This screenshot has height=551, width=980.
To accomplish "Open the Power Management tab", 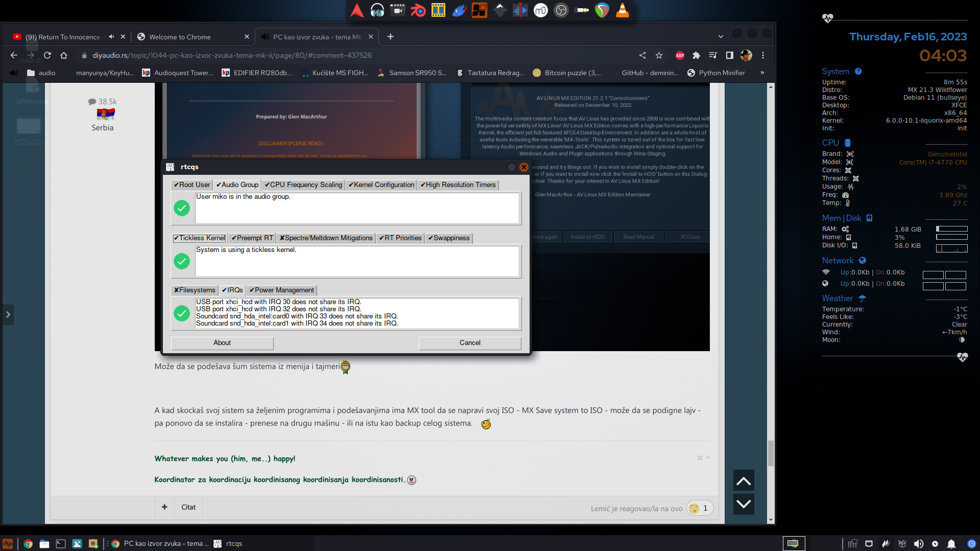I will [x=282, y=290].
